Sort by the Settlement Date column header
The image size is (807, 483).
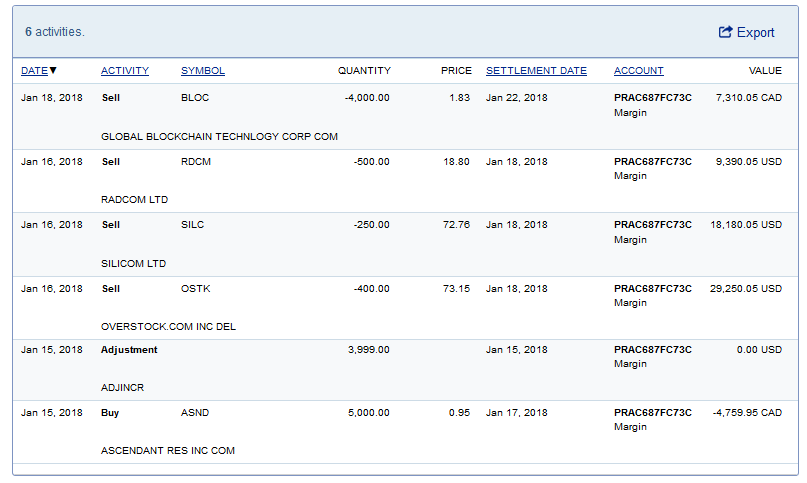(x=536, y=71)
